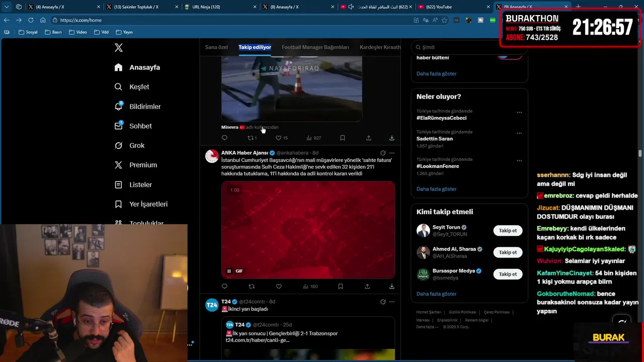Viewport: 644px width, 362px height.
Task: Share the ANKA Haber post
Action: 367,287
